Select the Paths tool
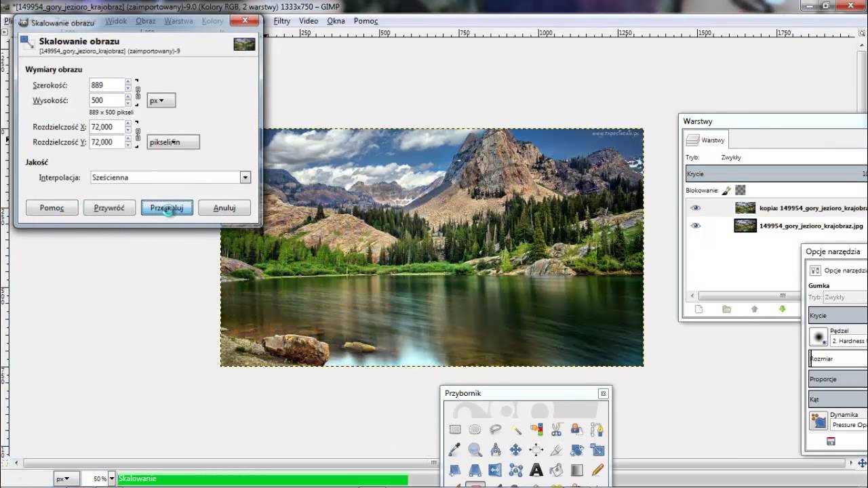Viewport: 868px width, 488px height. (597, 429)
